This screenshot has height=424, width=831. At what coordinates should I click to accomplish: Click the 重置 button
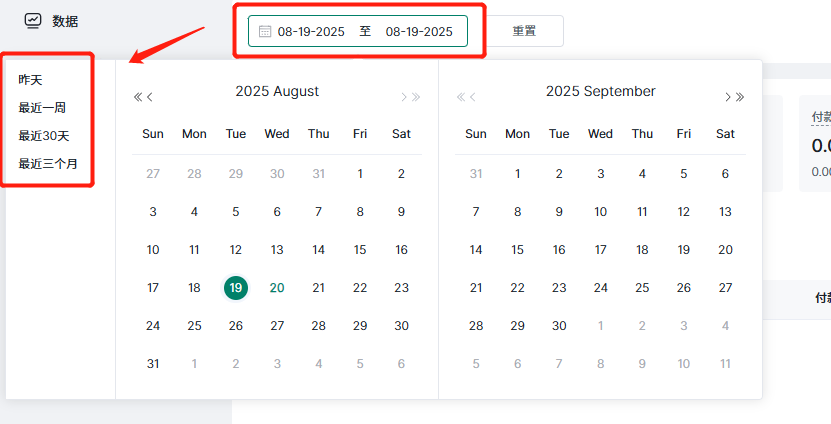[x=524, y=31]
